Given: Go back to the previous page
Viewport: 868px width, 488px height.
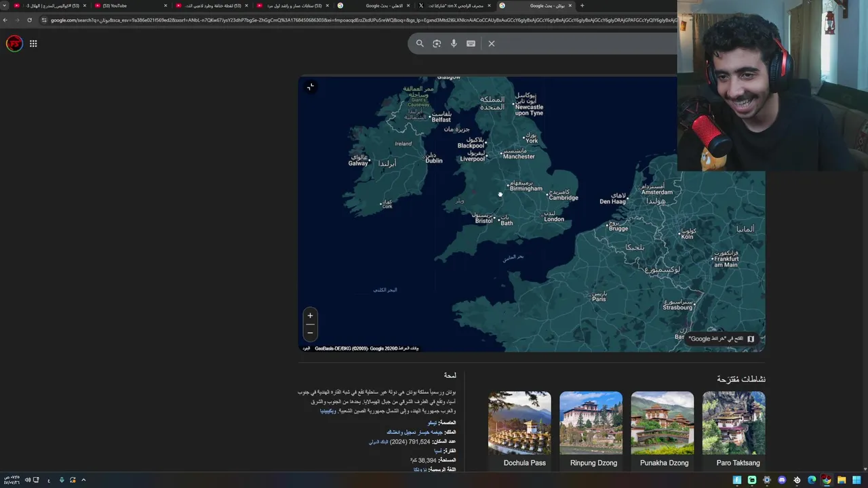Looking at the screenshot, I should [5, 20].
